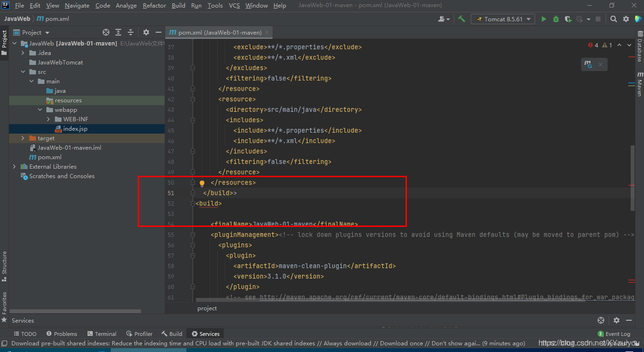Click the user account icon in toolbar
The image size is (644, 352).
pyautogui.click(x=443, y=19)
